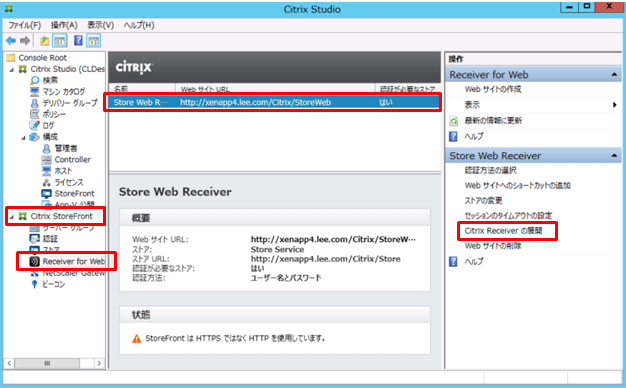This screenshot has width=626, height=388.
Task: Collapse the 構成 tree node
Action: click(24, 138)
